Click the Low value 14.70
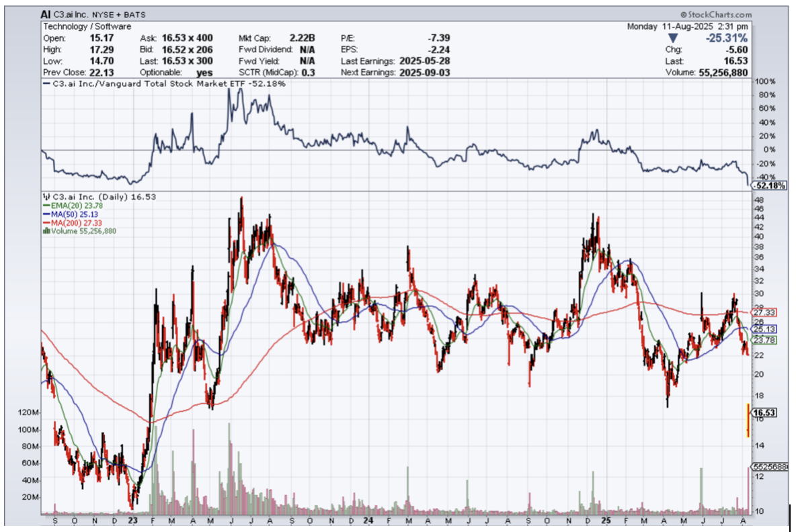The height and width of the screenshot is (532, 796). (102, 61)
